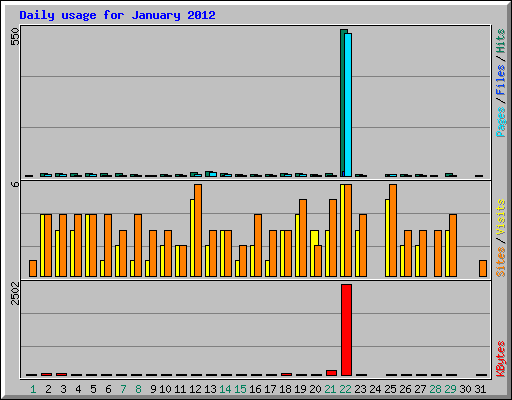
Task: Click the day 28 axis label
Action: click(435, 389)
